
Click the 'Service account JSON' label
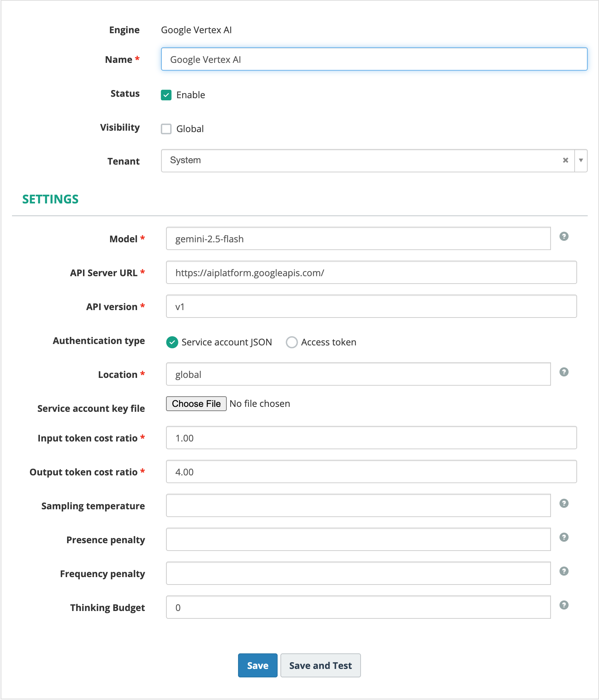pos(227,342)
